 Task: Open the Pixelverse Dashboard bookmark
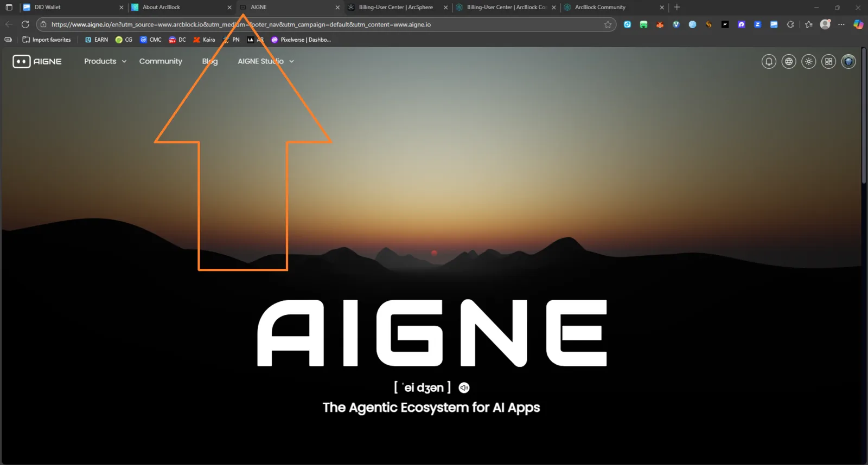301,40
